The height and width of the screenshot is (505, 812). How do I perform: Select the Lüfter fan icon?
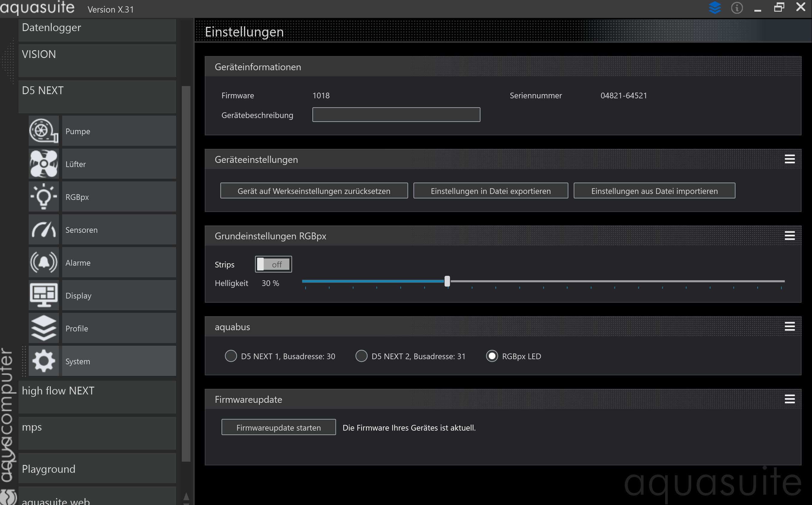44,164
